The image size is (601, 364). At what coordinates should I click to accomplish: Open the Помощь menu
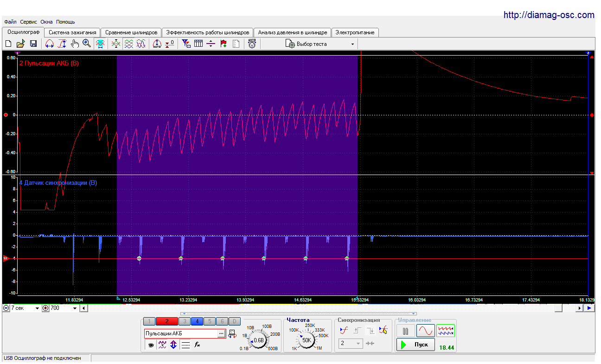pos(65,22)
